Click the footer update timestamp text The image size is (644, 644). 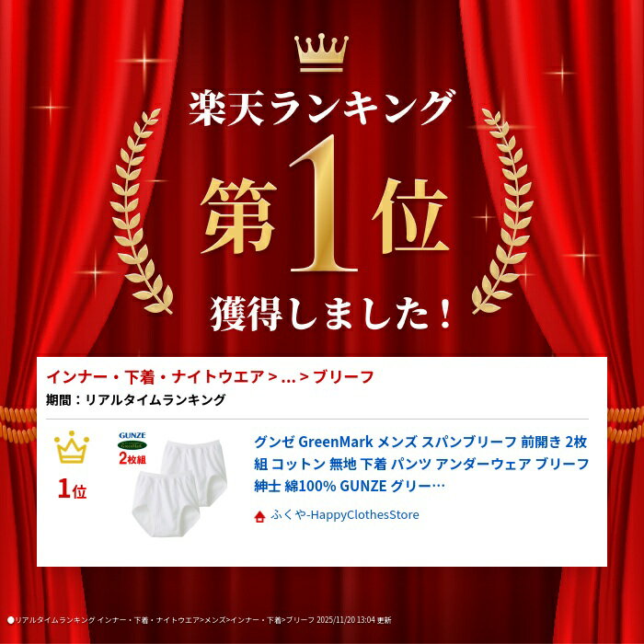click(354, 620)
